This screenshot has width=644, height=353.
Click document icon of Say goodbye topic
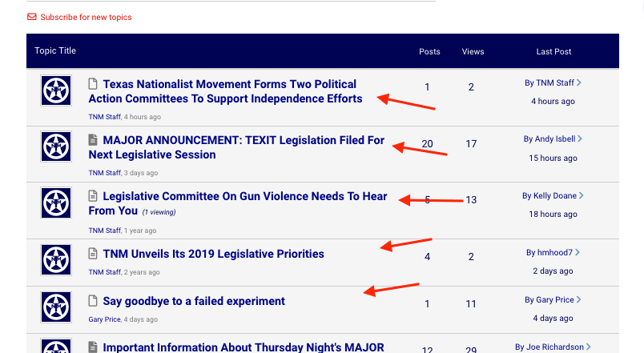coord(93,301)
